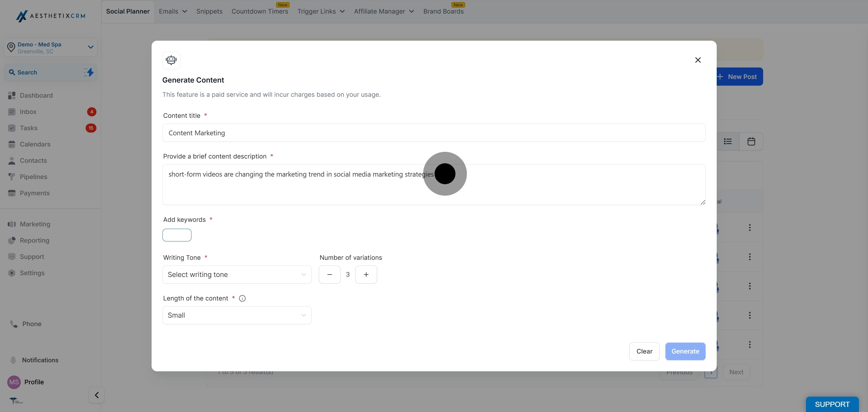The image size is (868, 412).
Task: Switch to the list view icon
Action: [728, 141]
